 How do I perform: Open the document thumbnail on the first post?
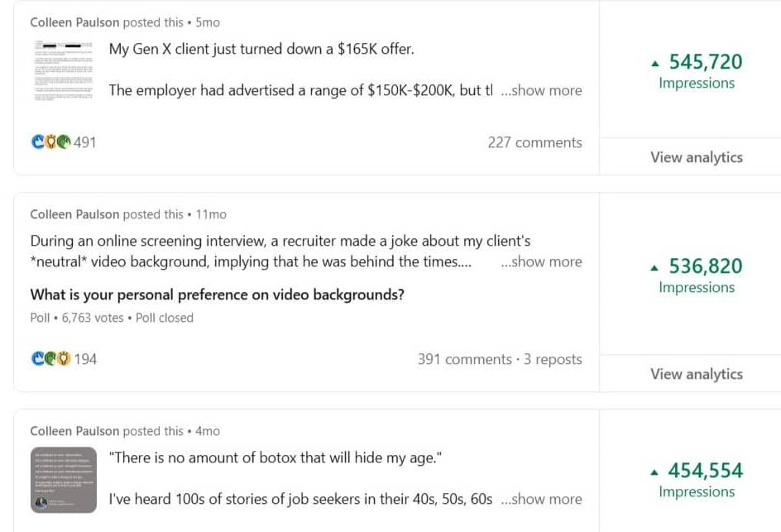tap(65, 69)
